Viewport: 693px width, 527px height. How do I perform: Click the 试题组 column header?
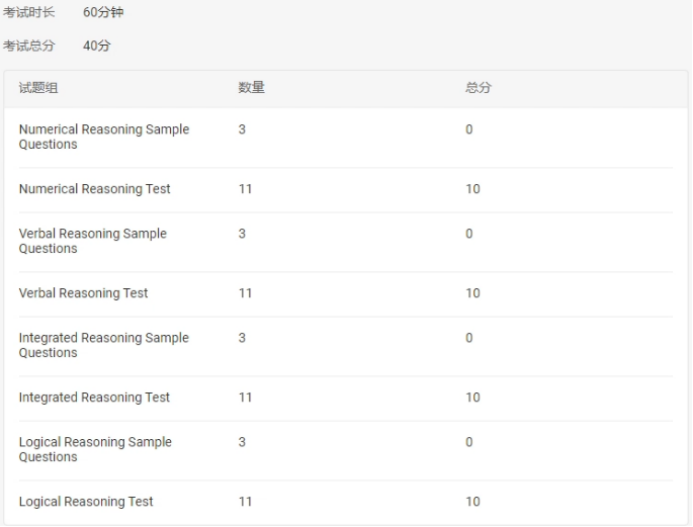coord(38,88)
